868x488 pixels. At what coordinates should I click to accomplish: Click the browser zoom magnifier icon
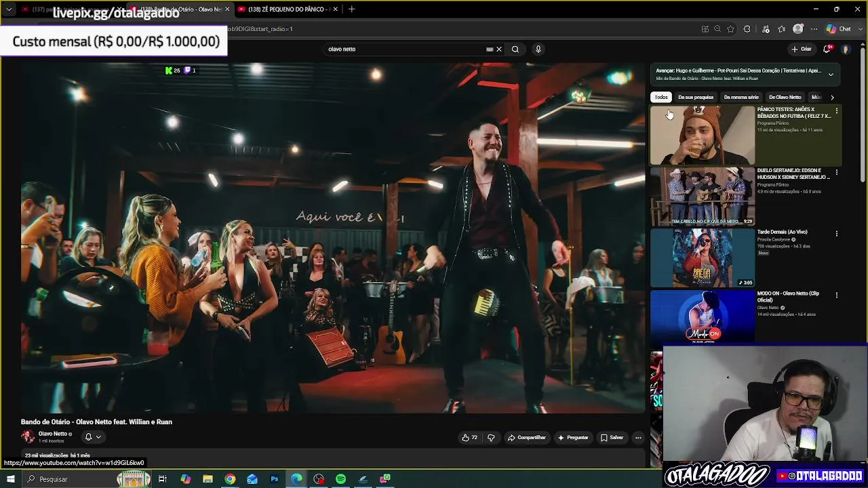(x=717, y=29)
